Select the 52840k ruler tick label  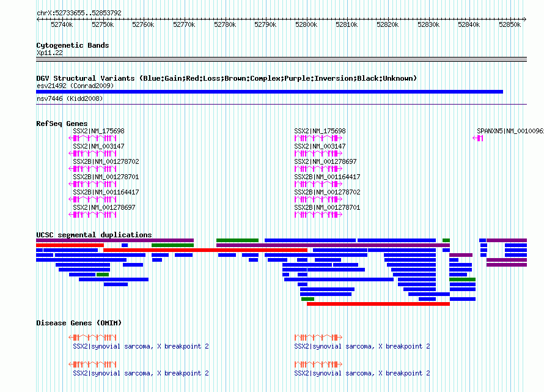point(469,24)
